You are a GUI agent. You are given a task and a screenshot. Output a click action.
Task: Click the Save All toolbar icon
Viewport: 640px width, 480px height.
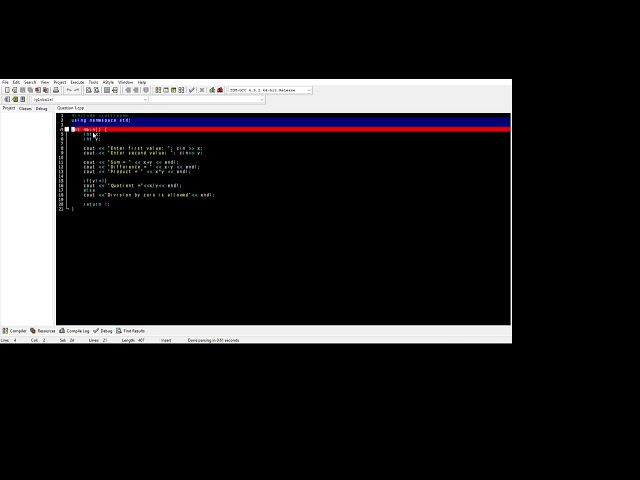click(30, 90)
